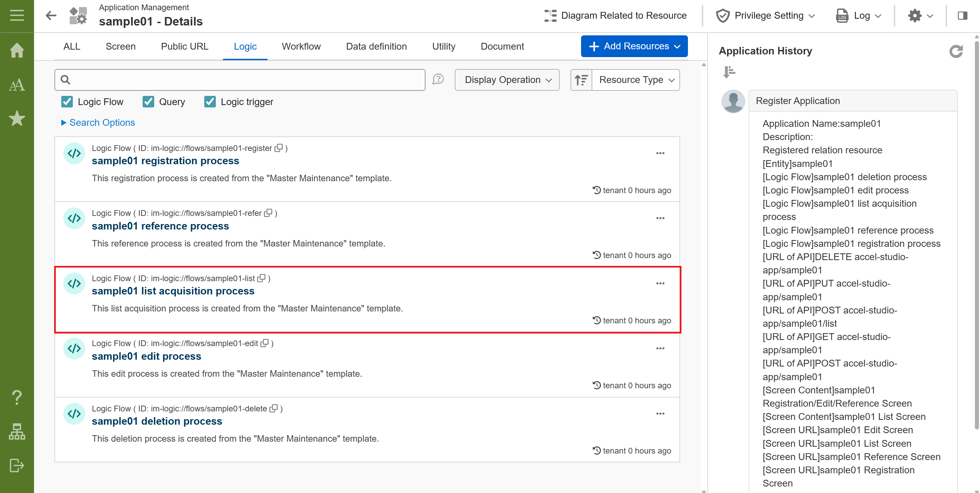The width and height of the screenshot is (980, 493).
Task: Click the Home icon in sidebar
Action: click(x=17, y=50)
